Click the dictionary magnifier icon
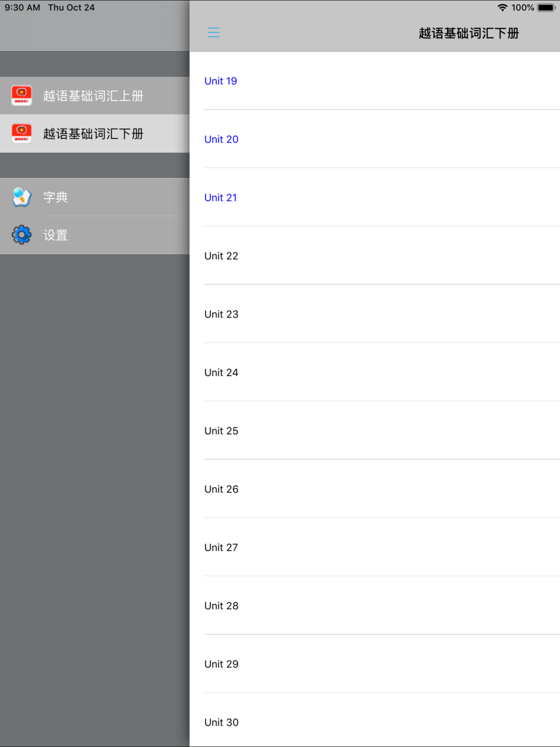The height and width of the screenshot is (747, 560). coord(22,197)
